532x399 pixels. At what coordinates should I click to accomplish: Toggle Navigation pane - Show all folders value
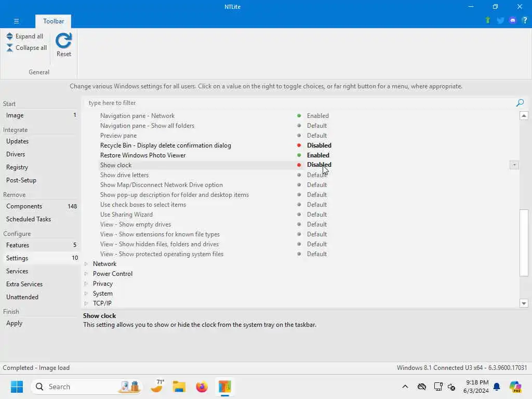tap(317, 126)
